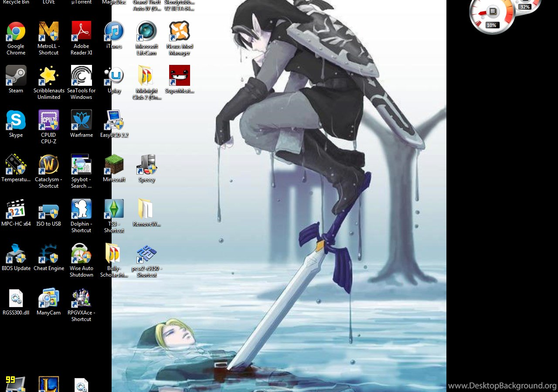The image size is (558, 392).
Task: Click the CPU meter gadget dial
Action: coord(492,12)
